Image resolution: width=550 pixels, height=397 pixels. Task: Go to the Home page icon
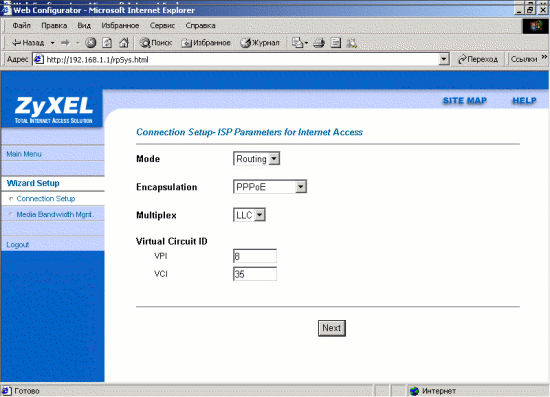(123, 43)
